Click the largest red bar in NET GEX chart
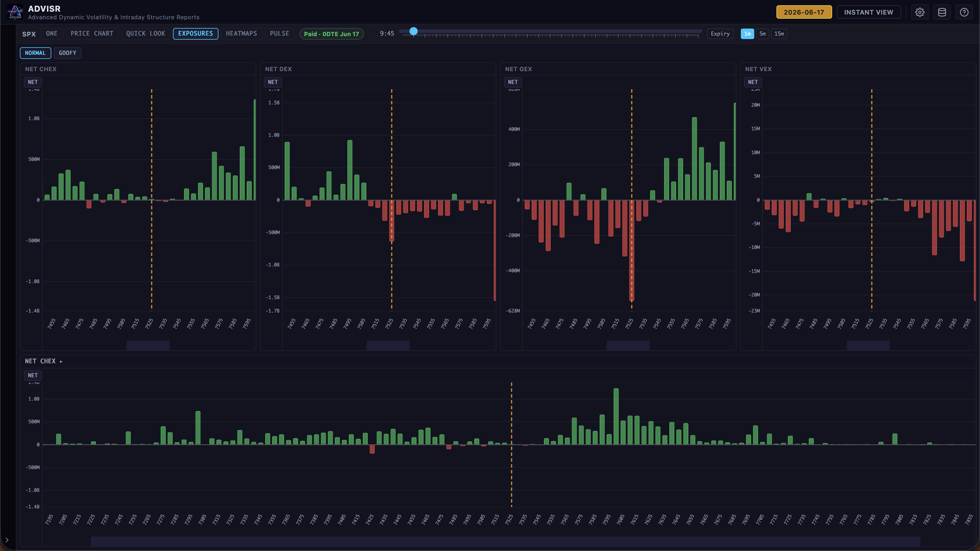Screen dimensions: 980x551 [631, 250]
